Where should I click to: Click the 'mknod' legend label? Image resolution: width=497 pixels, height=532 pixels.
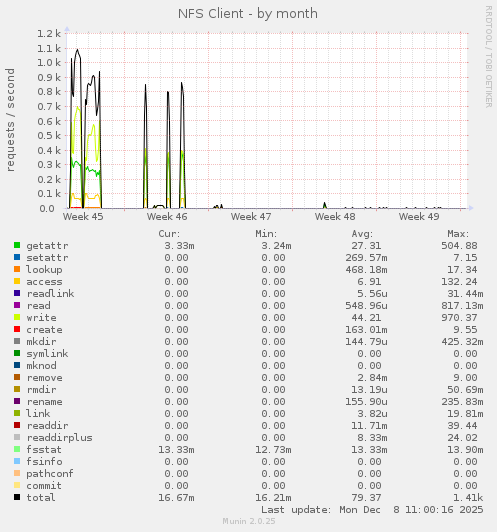[41, 365]
